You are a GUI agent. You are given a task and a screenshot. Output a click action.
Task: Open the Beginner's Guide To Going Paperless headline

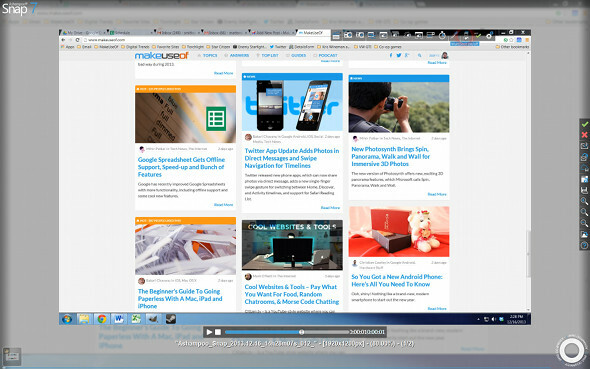pos(180,299)
